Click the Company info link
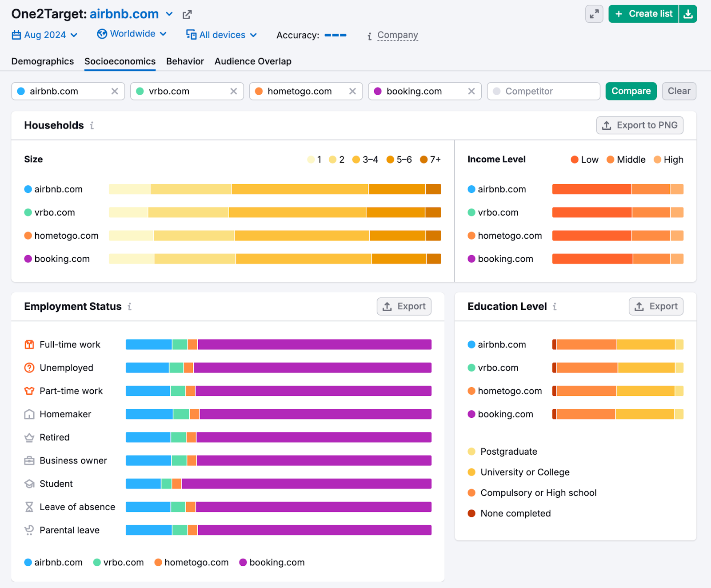The height and width of the screenshot is (588, 711). click(x=398, y=35)
